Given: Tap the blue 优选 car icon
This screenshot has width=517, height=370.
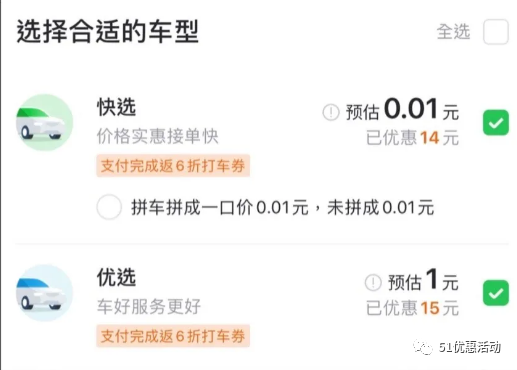Looking at the screenshot, I should pos(45,293).
